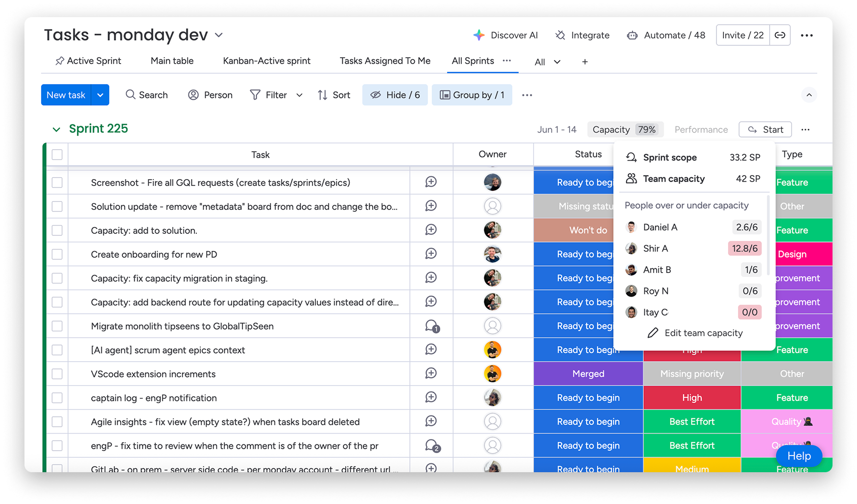
Task: Open conversation for Capacity: add to solution
Action: 431,230
